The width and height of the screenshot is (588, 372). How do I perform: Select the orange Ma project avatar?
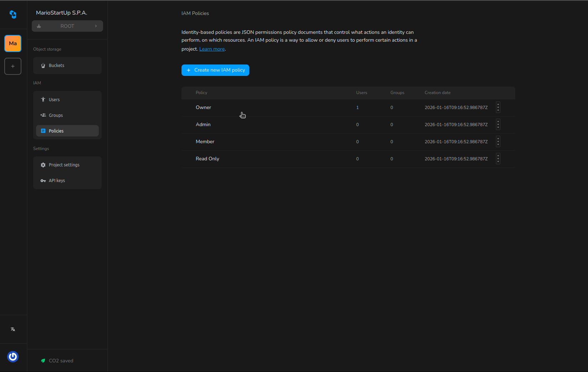click(13, 43)
